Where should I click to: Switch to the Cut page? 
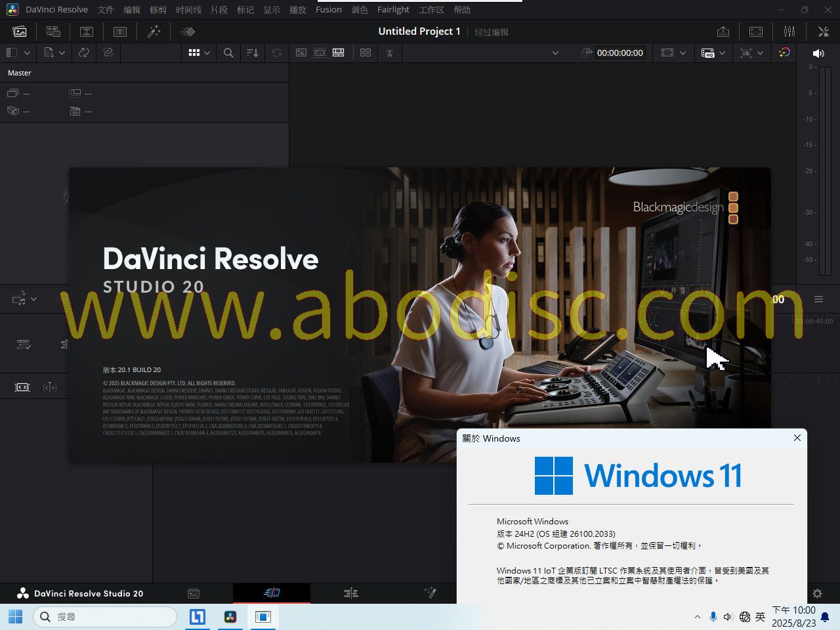(272, 593)
